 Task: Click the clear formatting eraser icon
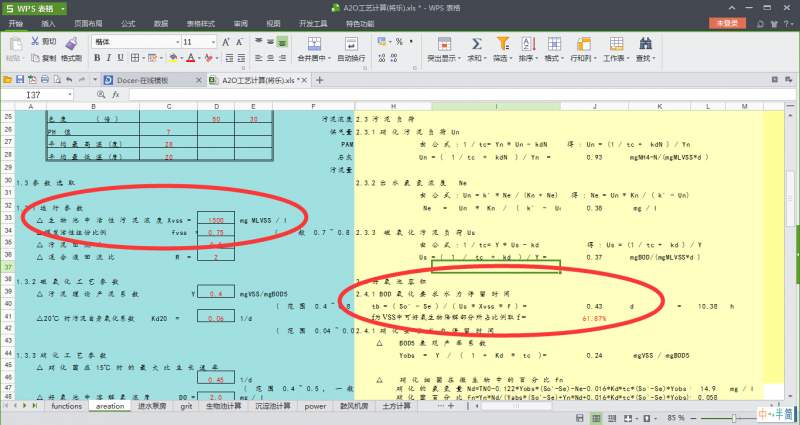(208, 58)
